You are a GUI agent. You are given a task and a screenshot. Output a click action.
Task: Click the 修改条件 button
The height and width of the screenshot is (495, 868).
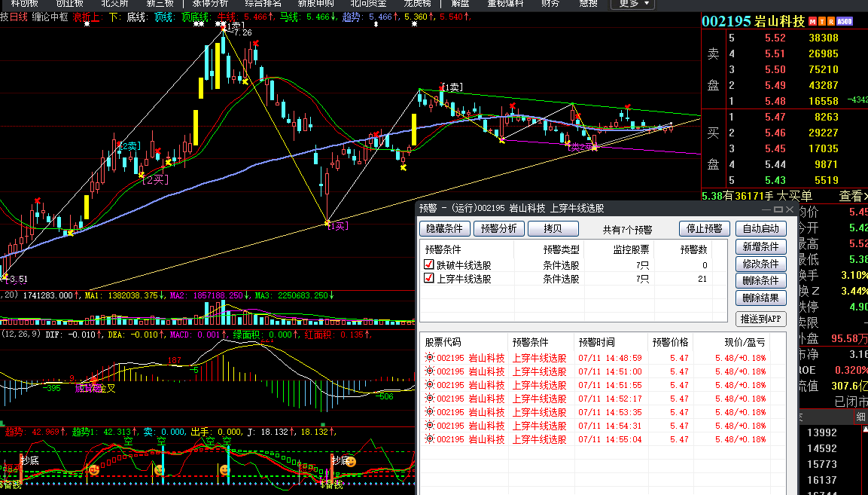click(760, 264)
